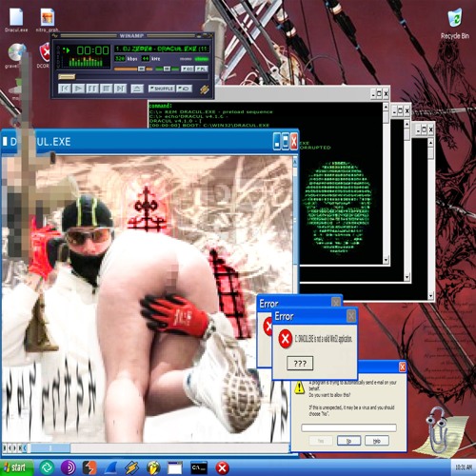Click the Start button

coord(16,467)
